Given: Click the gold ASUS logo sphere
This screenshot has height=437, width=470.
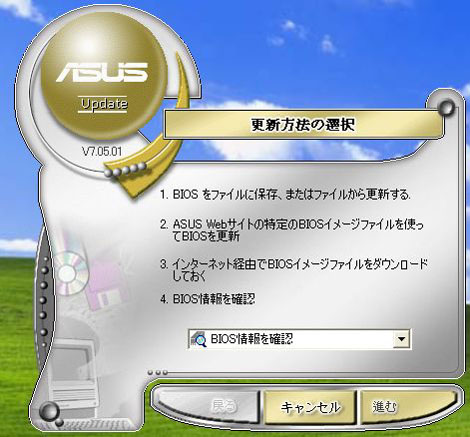Looking at the screenshot, I should pyautogui.click(x=104, y=76).
